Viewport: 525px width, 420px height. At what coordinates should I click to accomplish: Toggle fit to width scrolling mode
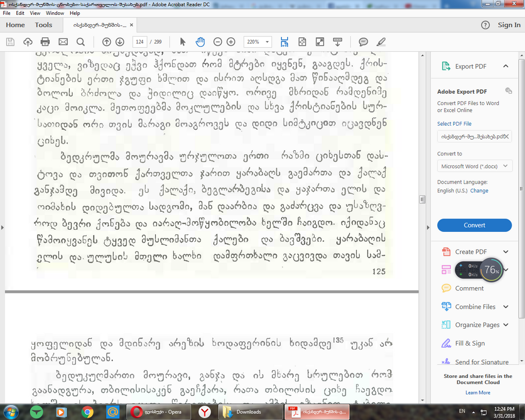[285, 42]
